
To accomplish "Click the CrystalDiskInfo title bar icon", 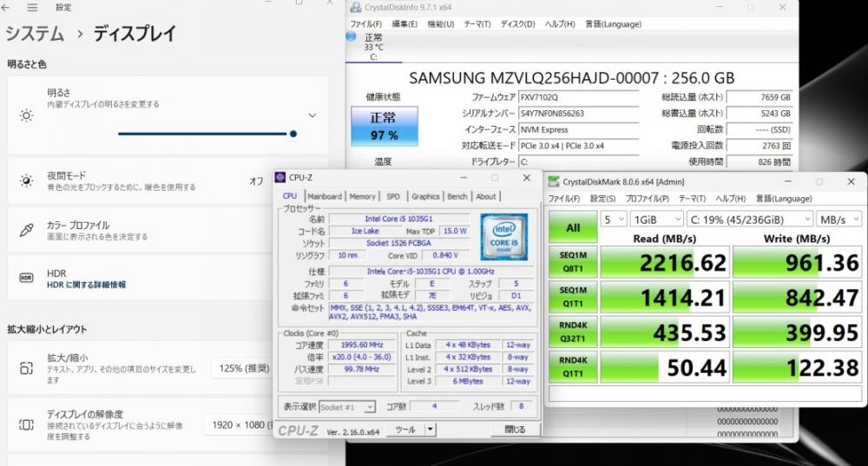I will click(356, 7).
